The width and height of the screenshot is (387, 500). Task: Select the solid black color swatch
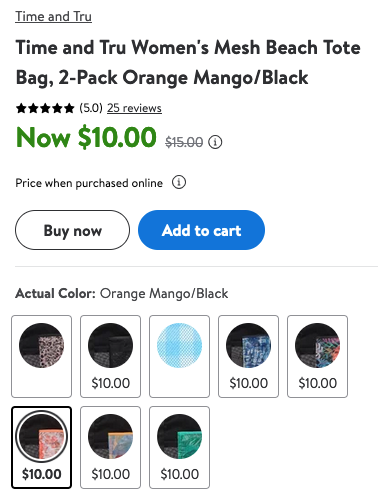(110, 356)
